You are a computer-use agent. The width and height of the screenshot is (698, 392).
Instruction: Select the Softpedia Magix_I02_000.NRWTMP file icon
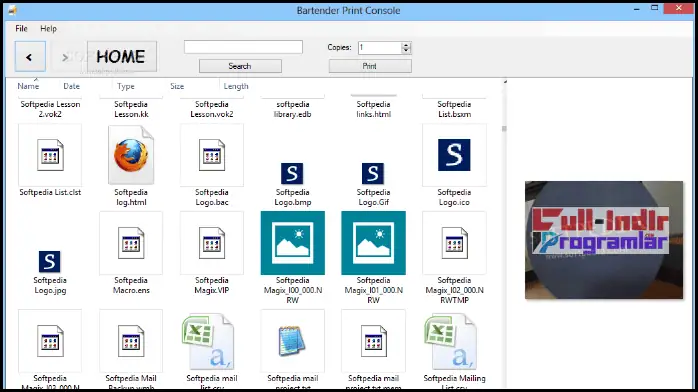[x=454, y=243]
